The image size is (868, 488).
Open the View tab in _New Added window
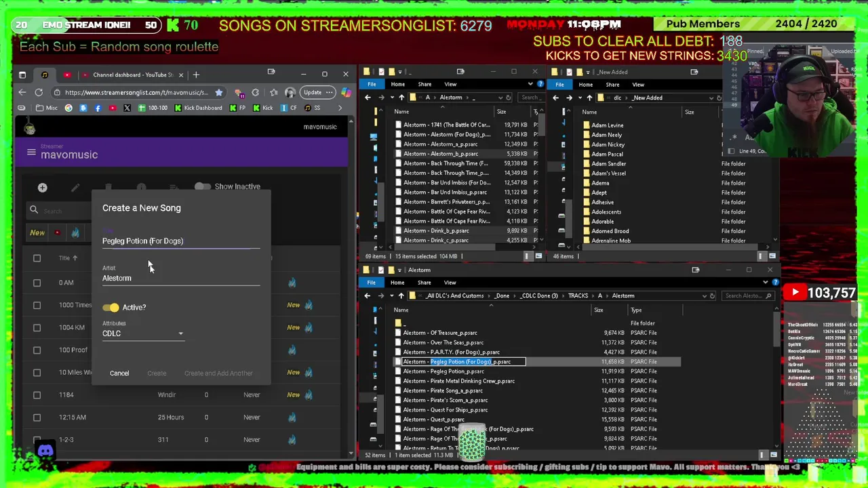638,85
